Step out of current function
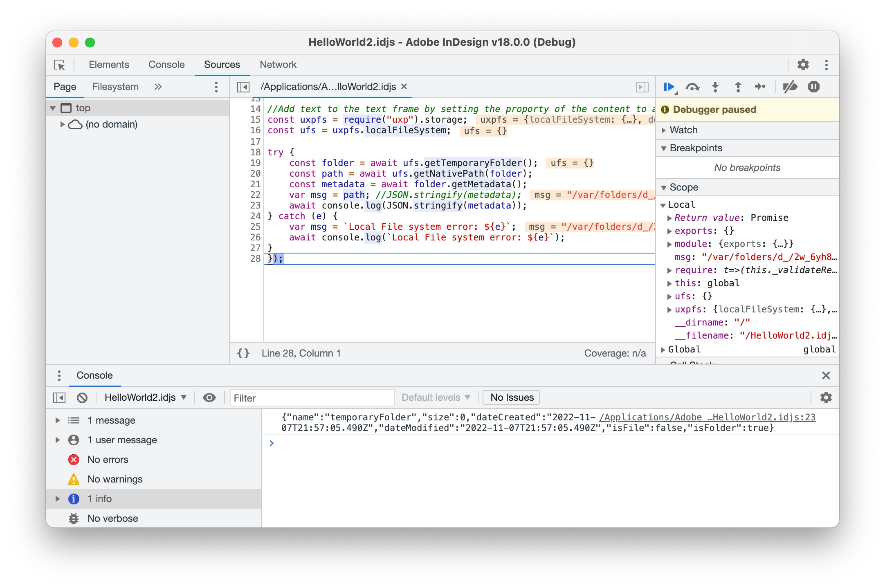This screenshot has width=885, height=588. pos(738,87)
